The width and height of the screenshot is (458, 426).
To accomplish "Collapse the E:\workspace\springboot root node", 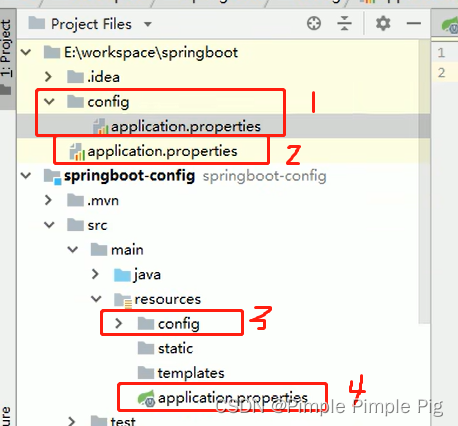I will point(26,52).
